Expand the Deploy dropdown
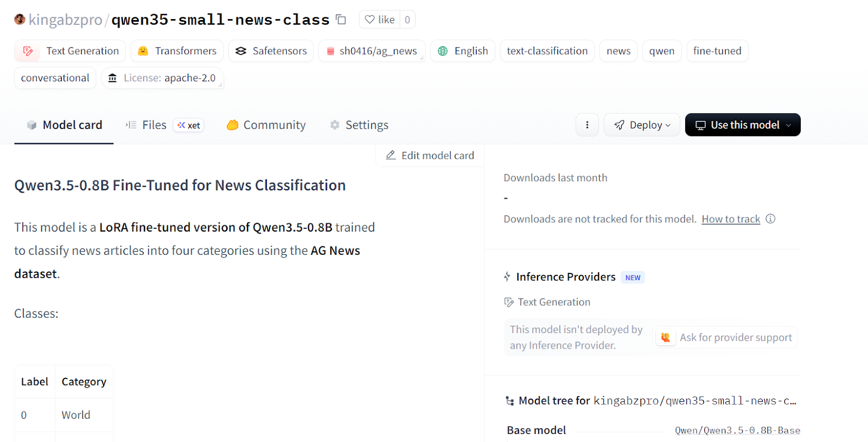The width and height of the screenshot is (868, 442). click(642, 125)
